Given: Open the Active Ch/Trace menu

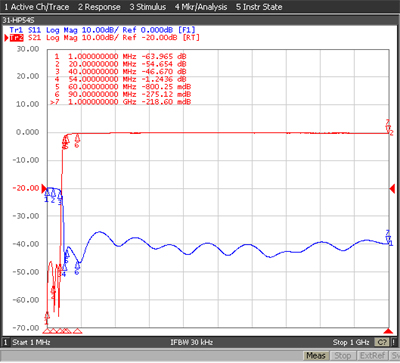Looking at the screenshot, I should [x=37, y=7].
